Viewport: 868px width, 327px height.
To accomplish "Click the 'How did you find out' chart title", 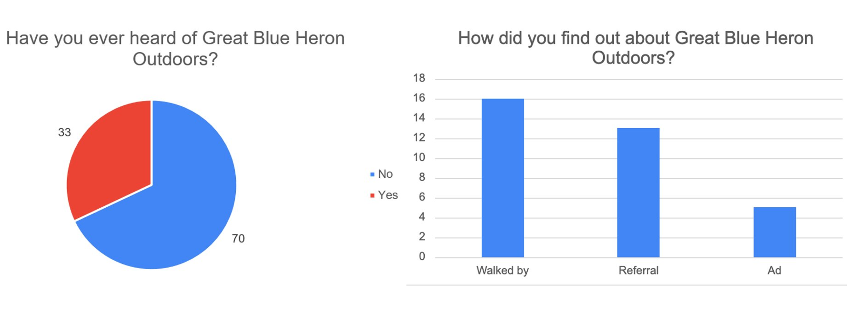I will 636,48.
